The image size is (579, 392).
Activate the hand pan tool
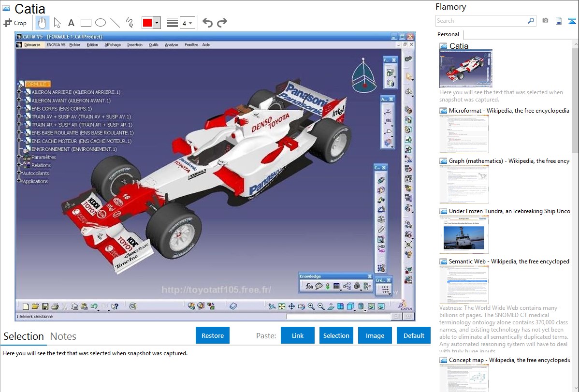click(x=42, y=23)
